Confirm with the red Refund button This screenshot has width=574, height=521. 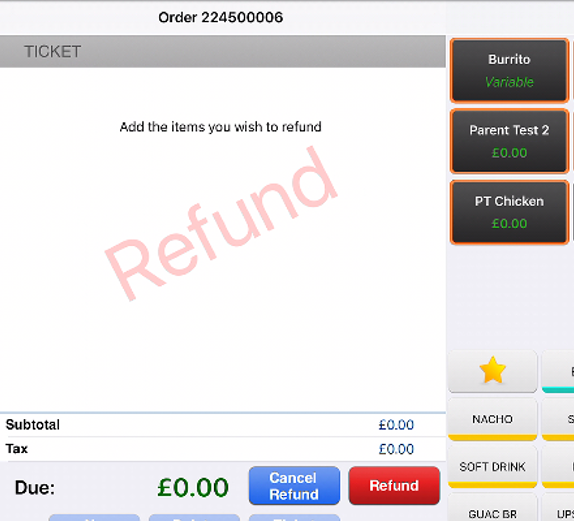(x=394, y=486)
